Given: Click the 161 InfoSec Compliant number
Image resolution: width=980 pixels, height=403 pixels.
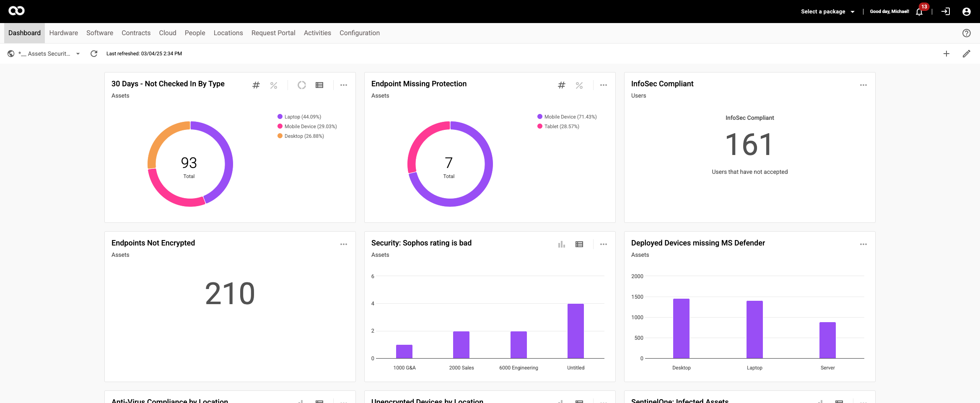Looking at the screenshot, I should pos(749,145).
